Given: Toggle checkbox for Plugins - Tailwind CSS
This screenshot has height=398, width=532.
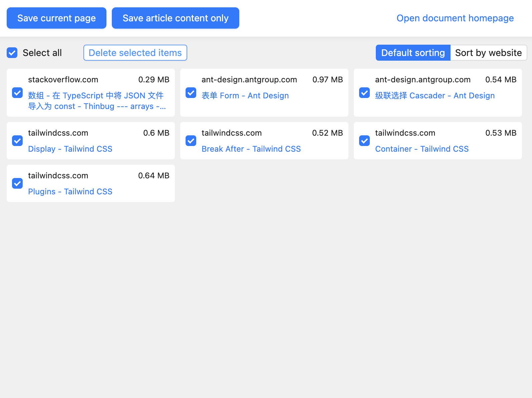Looking at the screenshot, I should pyautogui.click(x=17, y=183).
